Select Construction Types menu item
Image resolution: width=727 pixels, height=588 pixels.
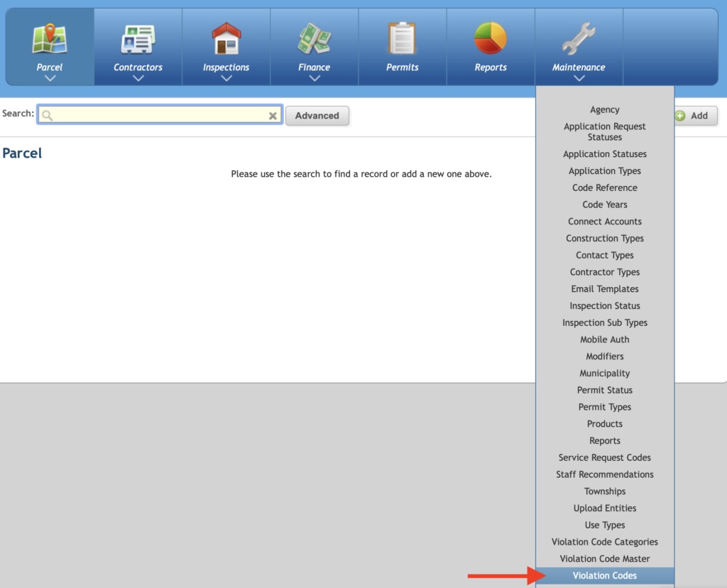tap(605, 239)
